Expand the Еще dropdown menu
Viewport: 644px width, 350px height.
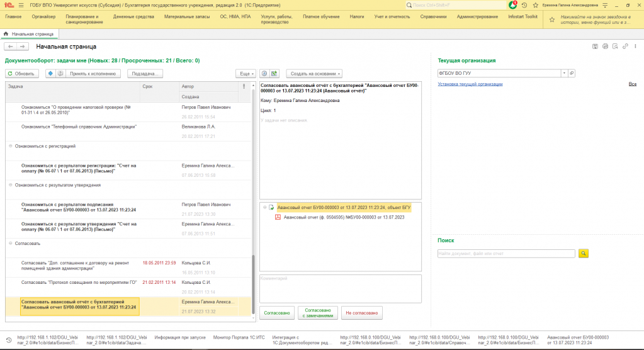click(246, 74)
